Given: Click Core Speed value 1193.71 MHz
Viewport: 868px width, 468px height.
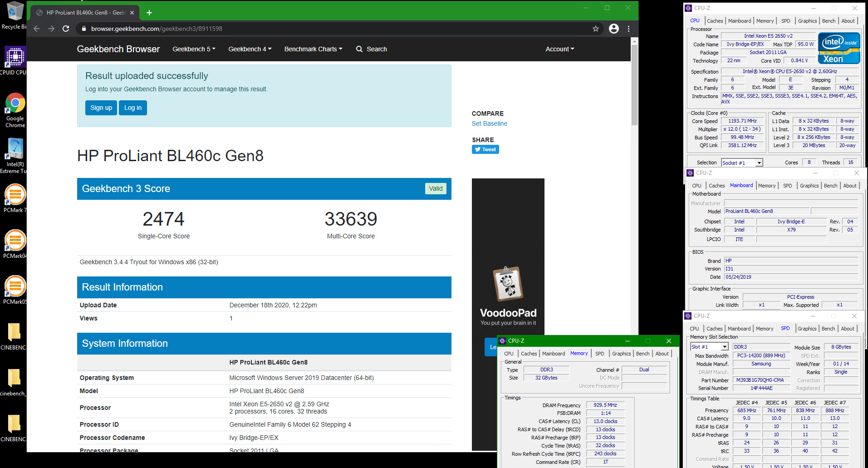Looking at the screenshot, I should (x=742, y=121).
